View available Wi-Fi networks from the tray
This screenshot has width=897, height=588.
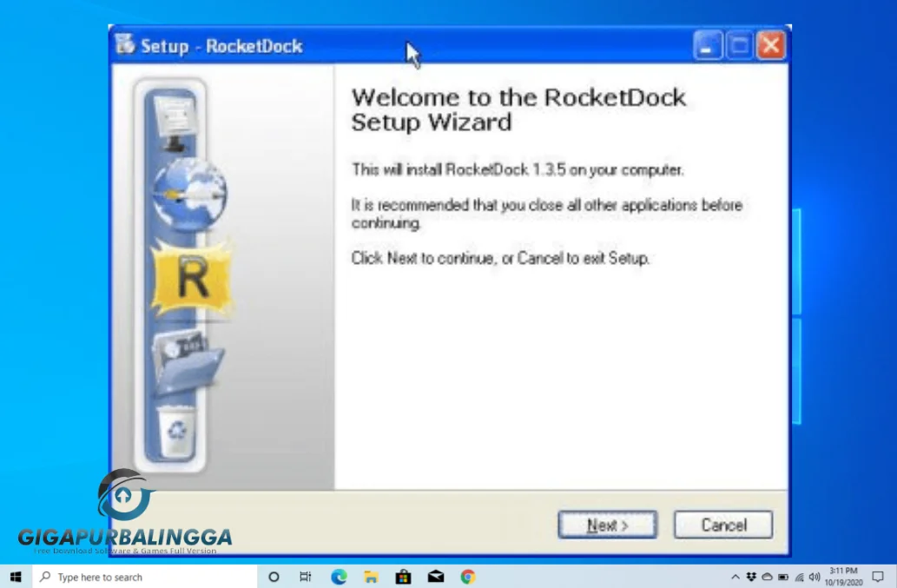click(799, 577)
